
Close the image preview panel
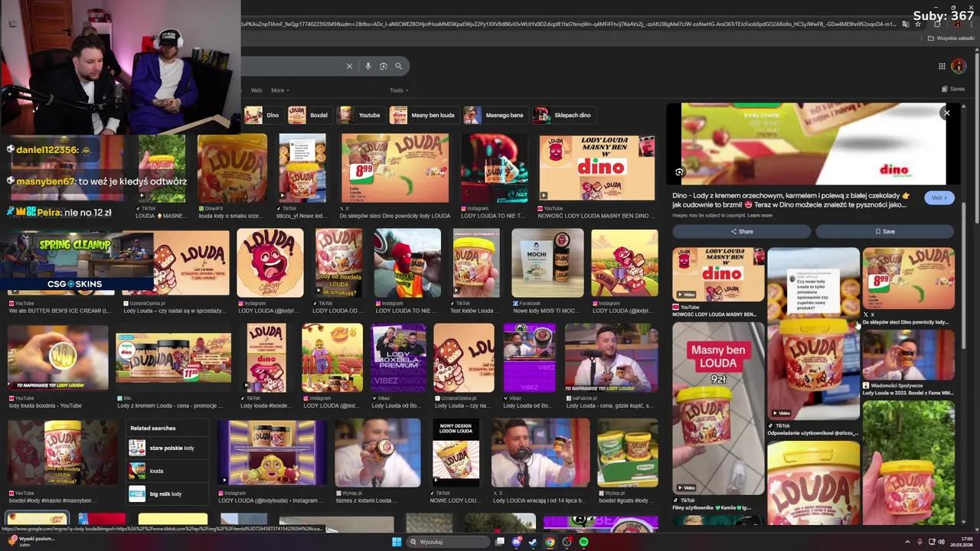click(946, 113)
